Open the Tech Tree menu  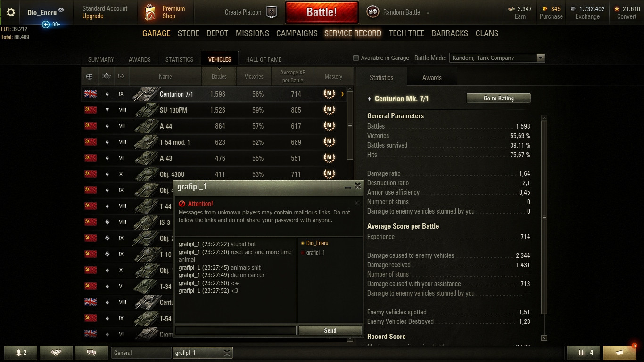[406, 33]
